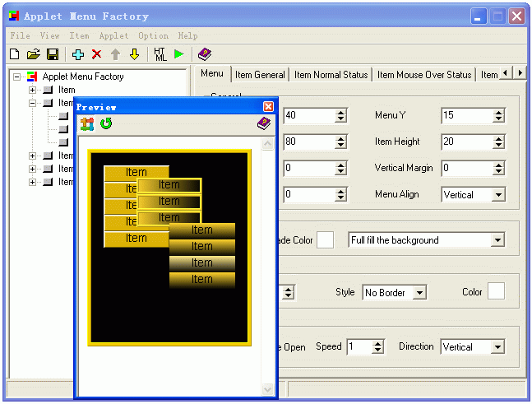The image size is (532, 404).
Task: Open the Direction dropdown
Action: click(x=497, y=347)
